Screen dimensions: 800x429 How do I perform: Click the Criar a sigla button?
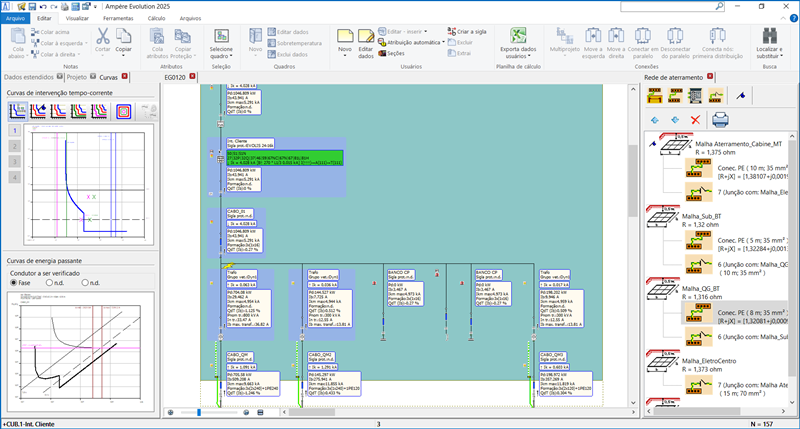point(467,32)
